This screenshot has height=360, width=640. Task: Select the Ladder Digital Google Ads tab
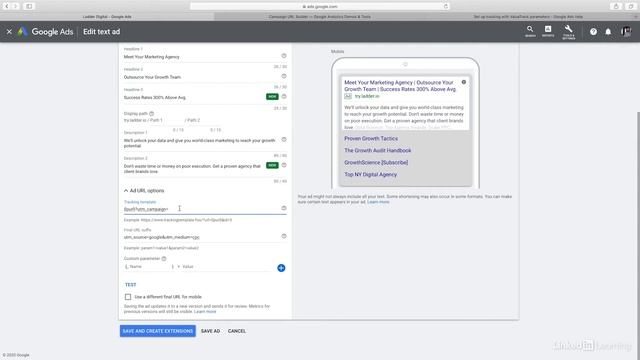coord(107,17)
